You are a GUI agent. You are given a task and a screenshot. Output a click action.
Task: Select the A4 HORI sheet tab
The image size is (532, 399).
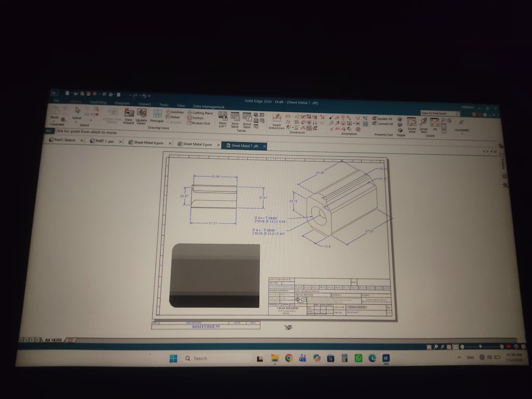[53, 340]
